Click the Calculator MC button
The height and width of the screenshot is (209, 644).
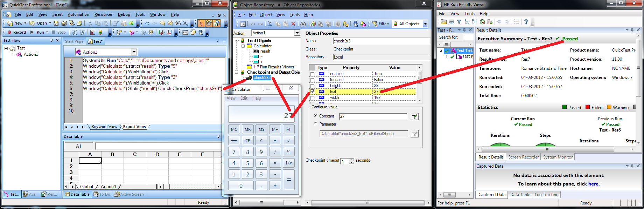pos(234,129)
